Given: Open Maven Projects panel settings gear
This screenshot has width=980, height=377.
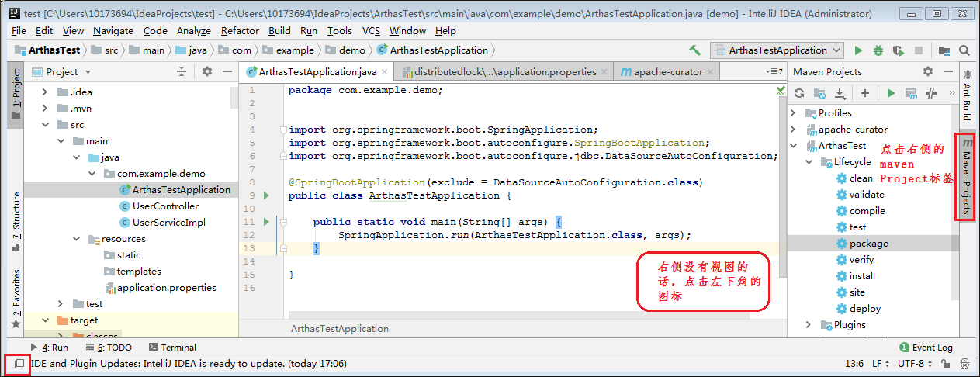Looking at the screenshot, I should 928,71.
